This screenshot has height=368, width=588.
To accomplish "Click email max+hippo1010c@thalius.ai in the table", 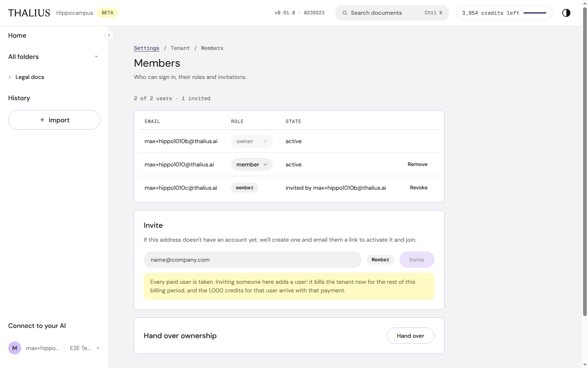I will 181,188.
